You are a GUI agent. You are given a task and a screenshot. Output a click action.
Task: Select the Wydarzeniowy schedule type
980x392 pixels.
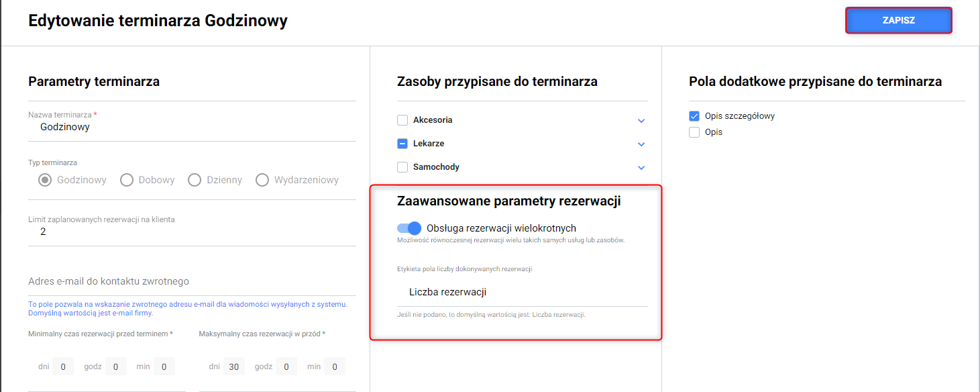click(262, 180)
